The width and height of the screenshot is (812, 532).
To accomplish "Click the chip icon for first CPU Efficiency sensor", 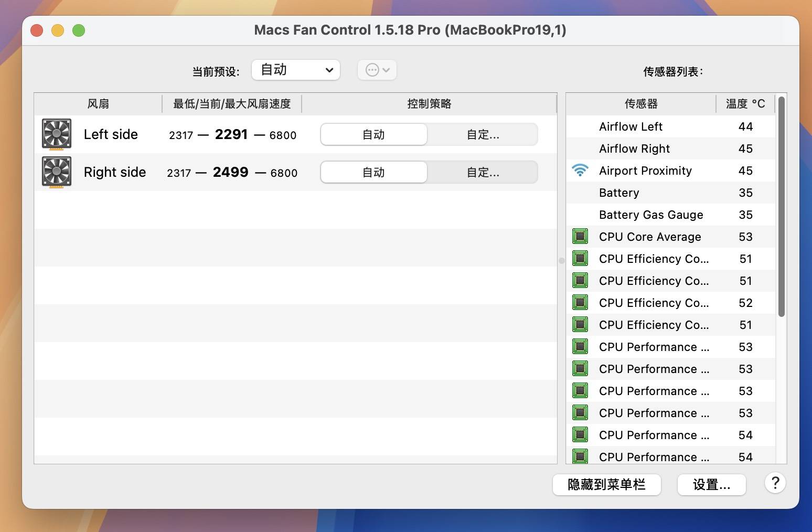I will pos(580,258).
